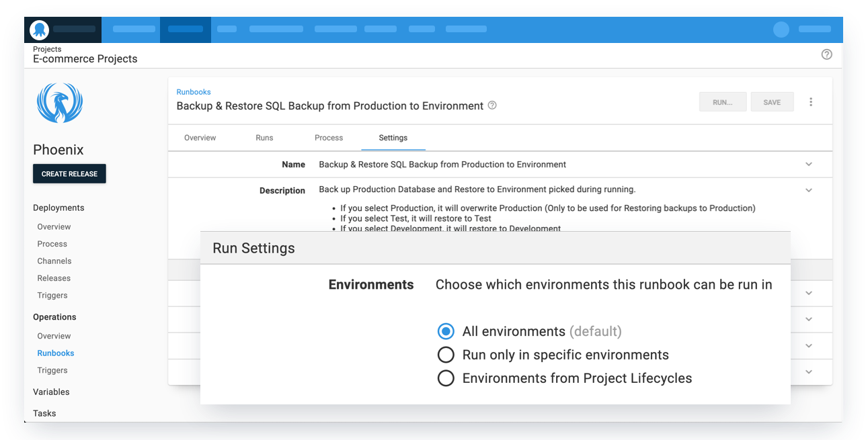Click the SAVE button

tap(772, 102)
